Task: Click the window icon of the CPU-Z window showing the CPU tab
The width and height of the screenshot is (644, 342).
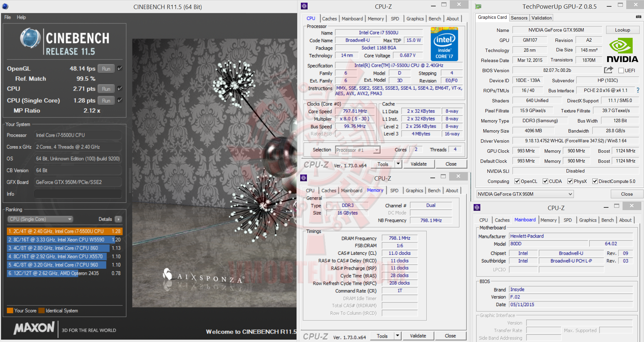Action: tap(304, 6)
